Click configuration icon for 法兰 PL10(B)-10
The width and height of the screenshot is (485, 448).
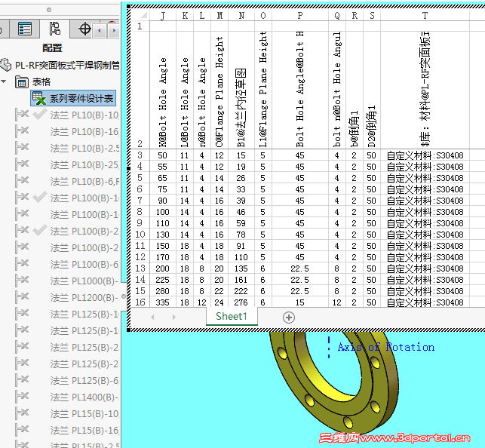(x=22, y=115)
